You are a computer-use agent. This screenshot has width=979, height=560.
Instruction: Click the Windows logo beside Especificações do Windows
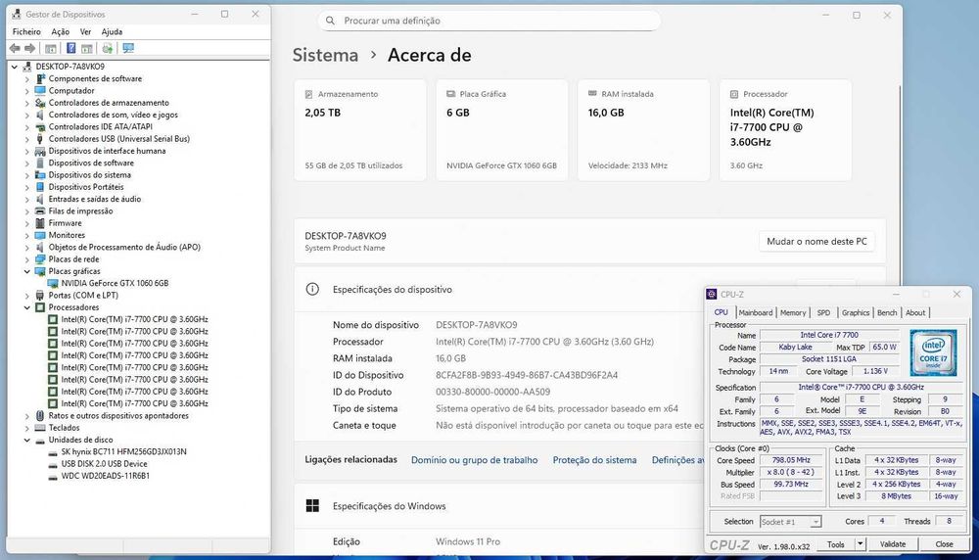pyautogui.click(x=313, y=506)
